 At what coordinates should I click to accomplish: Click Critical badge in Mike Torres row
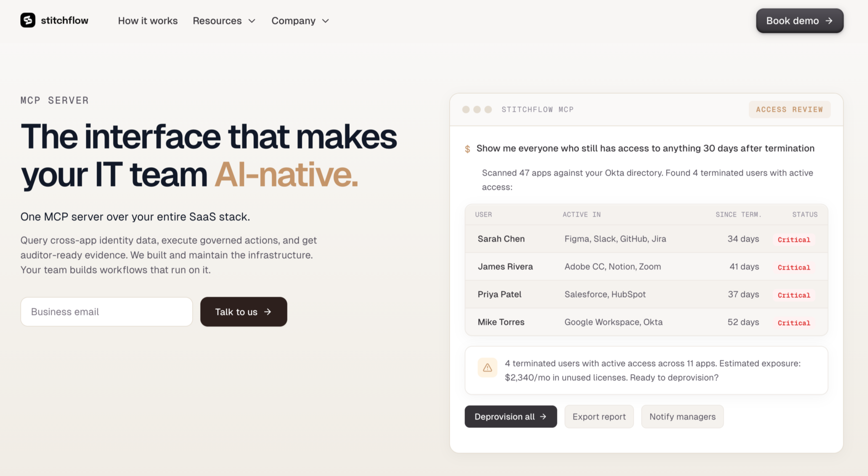(793, 322)
